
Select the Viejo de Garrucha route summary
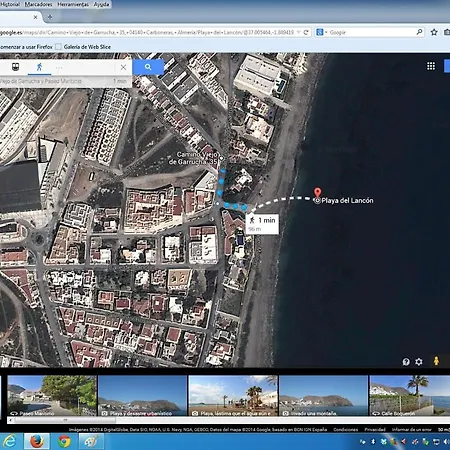(65, 81)
